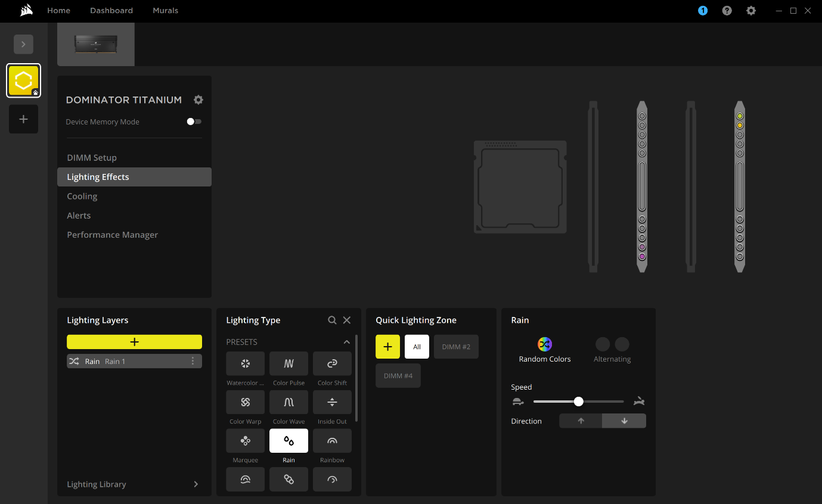Go to the Home tab
The width and height of the screenshot is (822, 504).
58,11
